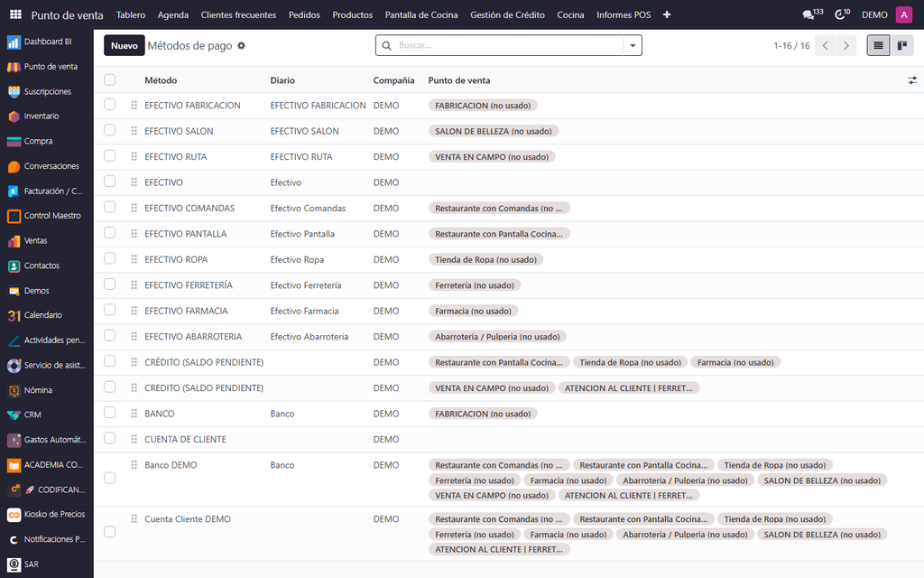Select the EFECTIVO RUTA row checkbox
This screenshot has width=924, height=578.
tap(109, 155)
